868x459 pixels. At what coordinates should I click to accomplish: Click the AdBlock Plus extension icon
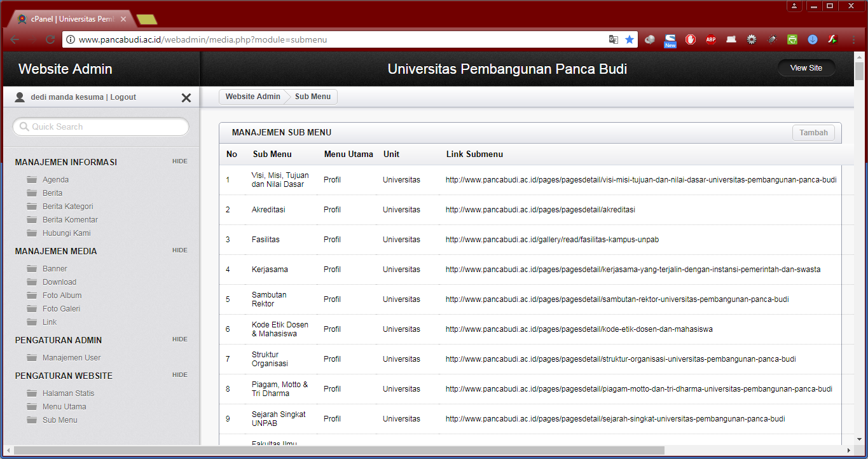click(x=711, y=39)
